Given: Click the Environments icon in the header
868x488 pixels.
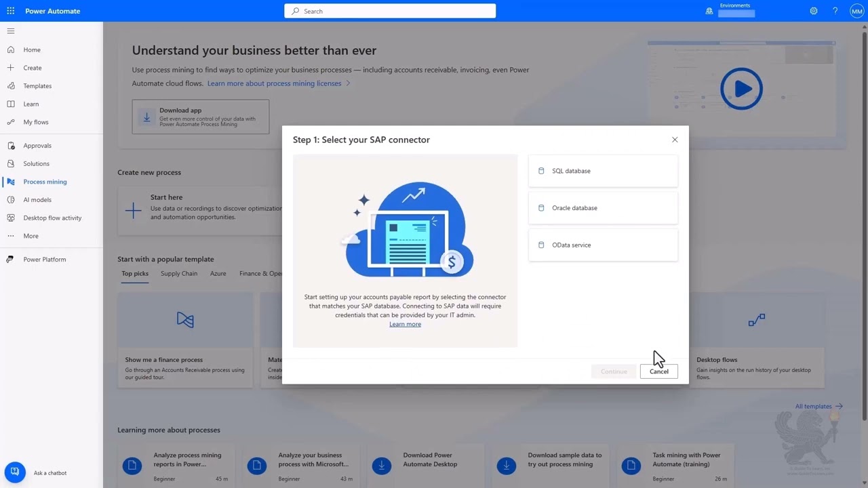Looking at the screenshot, I should (709, 11).
